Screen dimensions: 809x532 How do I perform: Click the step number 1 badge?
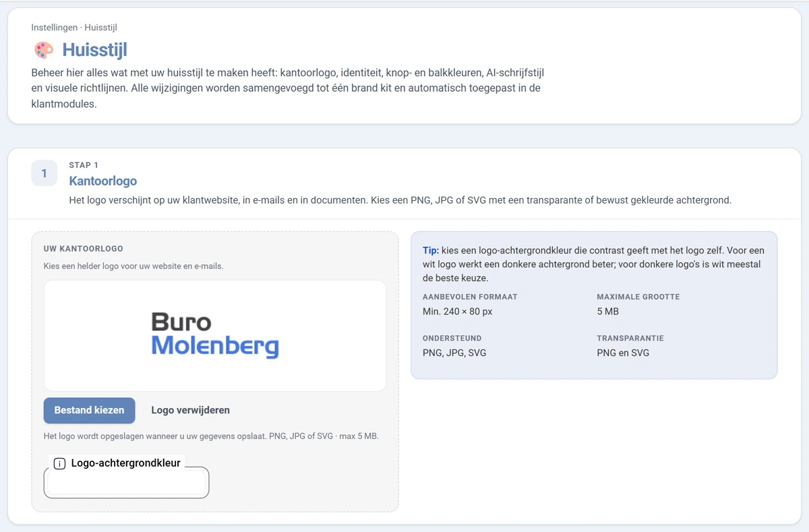coord(44,173)
